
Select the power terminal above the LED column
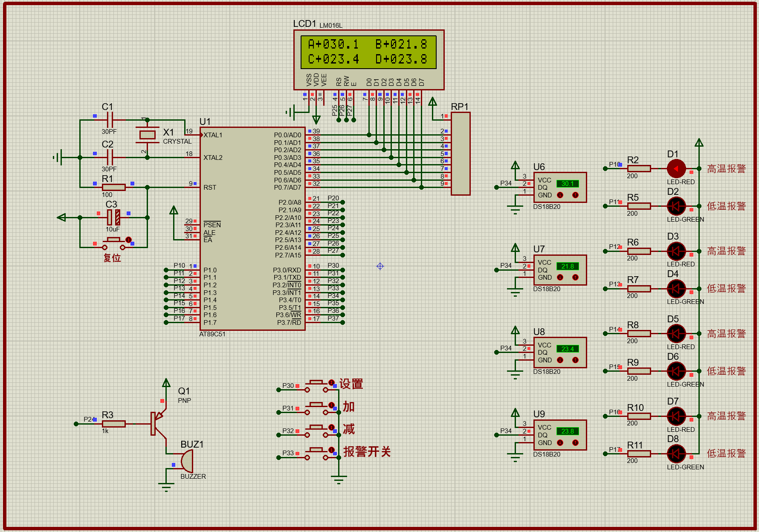pyautogui.click(x=699, y=143)
